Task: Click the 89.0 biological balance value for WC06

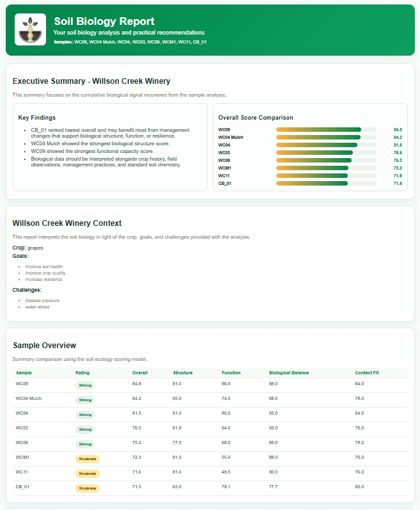Action: [273, 443]
